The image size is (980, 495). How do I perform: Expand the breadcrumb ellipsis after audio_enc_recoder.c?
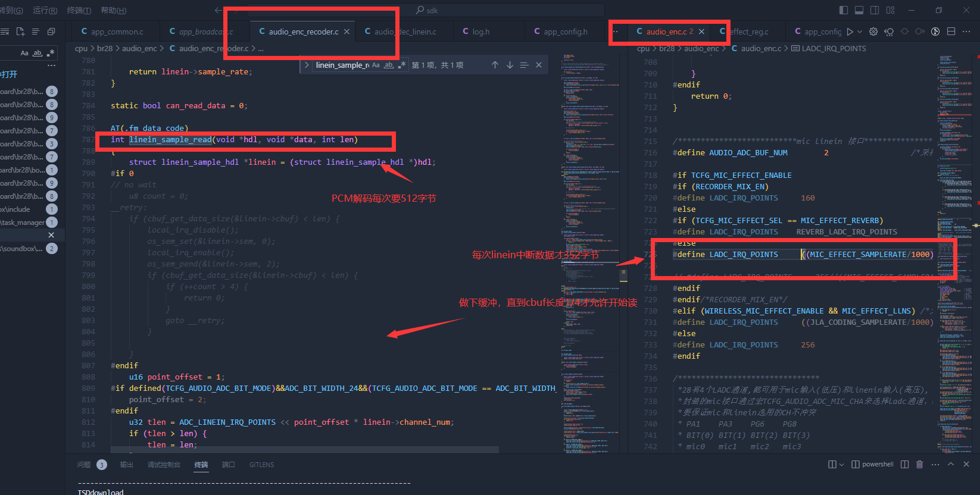pos(261,48)
